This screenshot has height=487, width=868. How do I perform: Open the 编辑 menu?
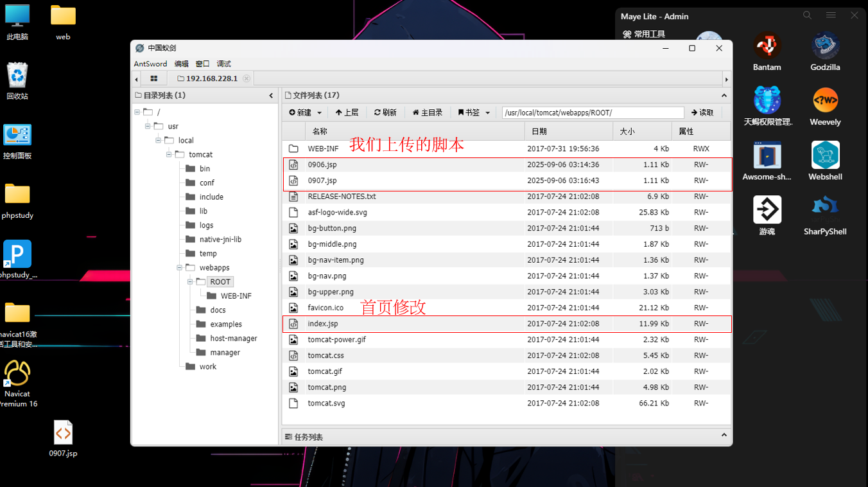[182, 64]
